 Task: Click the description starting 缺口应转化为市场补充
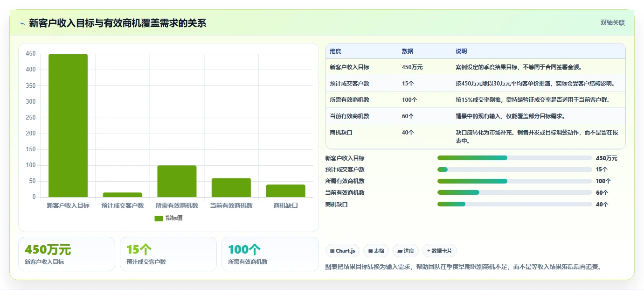537,137
